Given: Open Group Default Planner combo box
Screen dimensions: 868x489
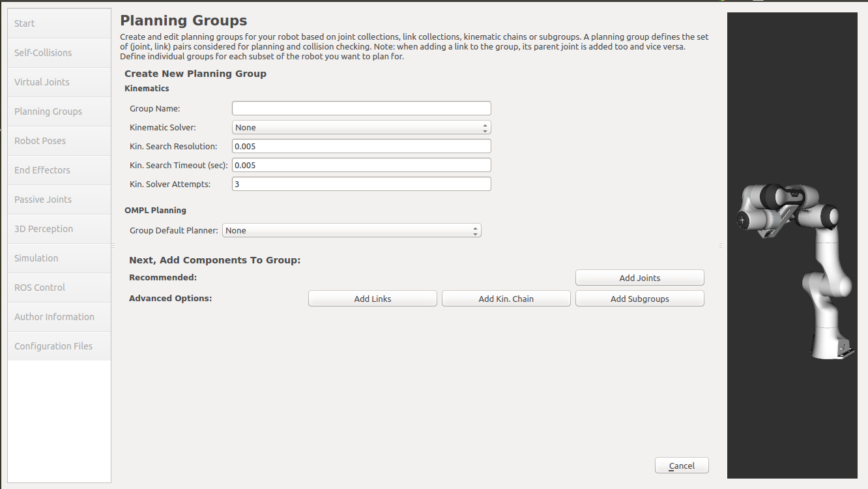Looking at the screenshot, I should pyautogui.click(x=351, y=231).
